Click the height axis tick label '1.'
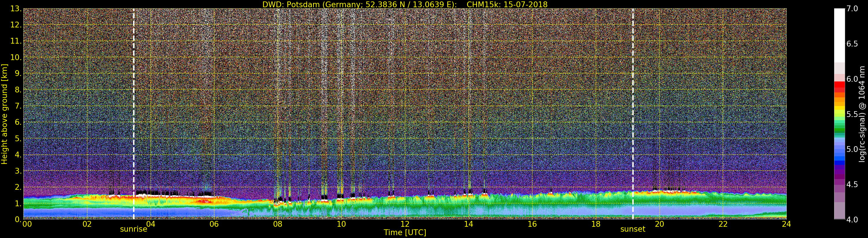Screen dimensions: 868x238 pos(18,203)
